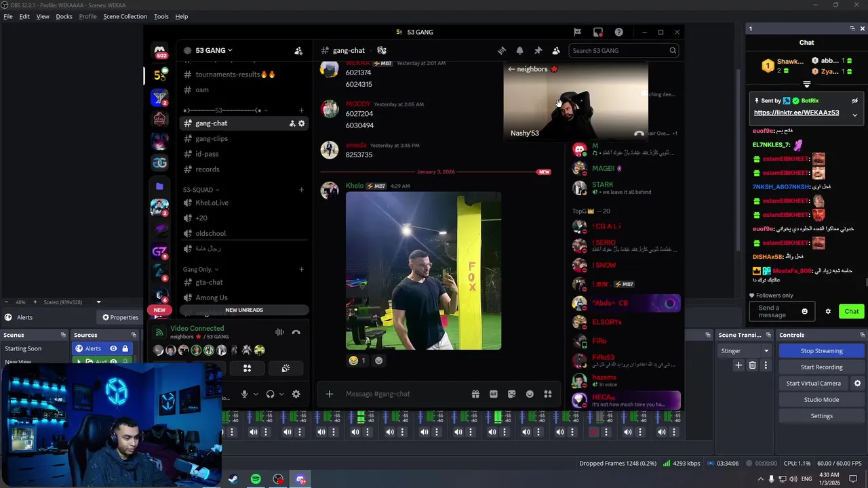868x488 pixels.
Task: Mute first audio mixer channel speaker
Action: [254, 432]
